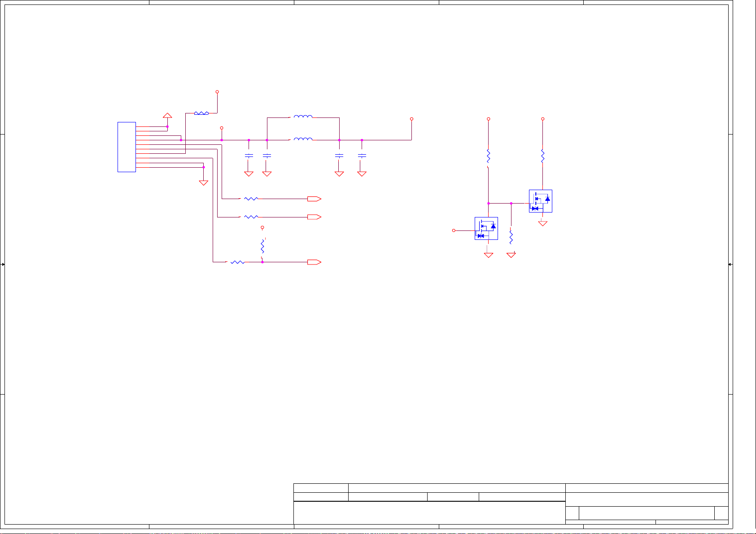
Task: Select the lower-left MOSFET symbol
Action: (486, 228)
